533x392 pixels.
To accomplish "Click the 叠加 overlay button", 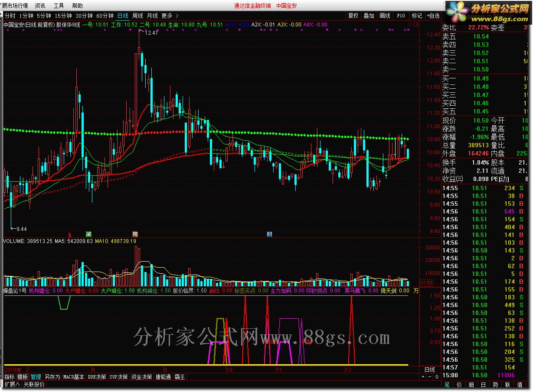I will click(369, 16).
